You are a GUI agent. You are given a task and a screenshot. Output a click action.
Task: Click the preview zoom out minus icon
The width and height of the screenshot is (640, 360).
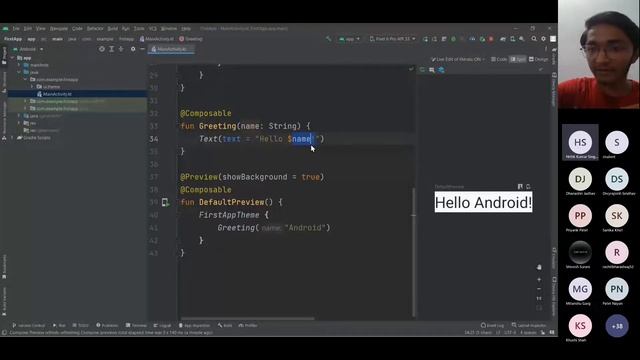(539, 289)
